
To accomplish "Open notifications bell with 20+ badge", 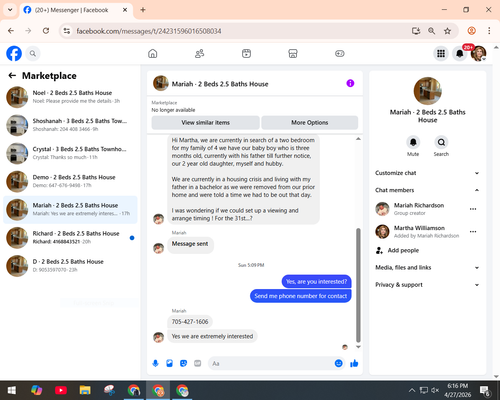I will [460, 53].
